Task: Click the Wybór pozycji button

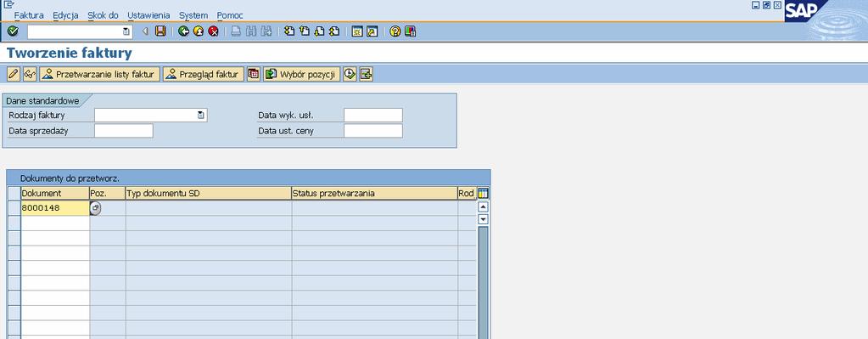Action: 302,74
